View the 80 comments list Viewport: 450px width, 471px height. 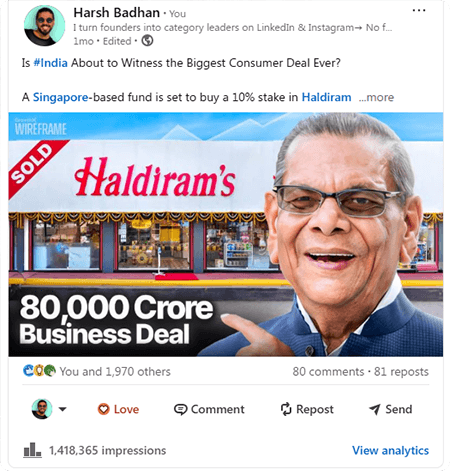[328, 371]
